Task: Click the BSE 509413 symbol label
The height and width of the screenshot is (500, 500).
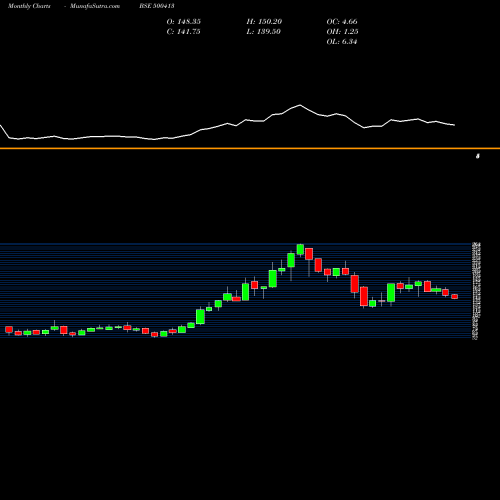Action: [157, 6]
